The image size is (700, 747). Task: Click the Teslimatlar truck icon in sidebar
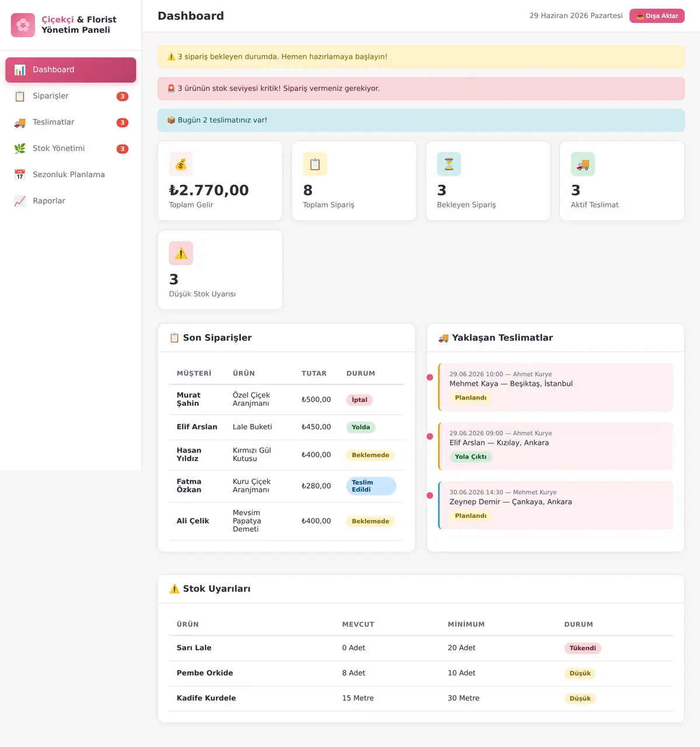(20, 122)
